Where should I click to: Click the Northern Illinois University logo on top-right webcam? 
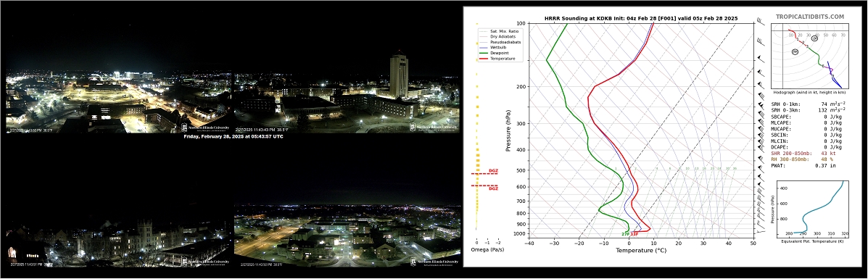pyautogui.click(x=434, y=127)
